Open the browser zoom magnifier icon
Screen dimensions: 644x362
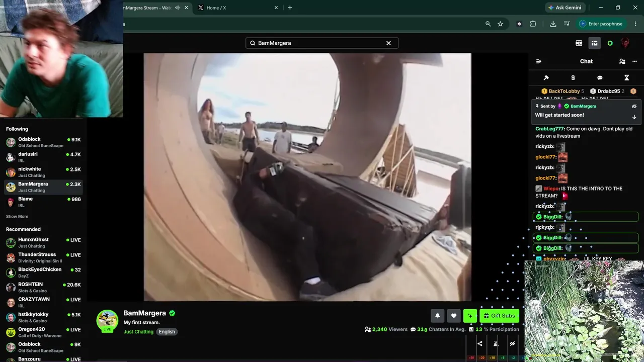[488, 24]
